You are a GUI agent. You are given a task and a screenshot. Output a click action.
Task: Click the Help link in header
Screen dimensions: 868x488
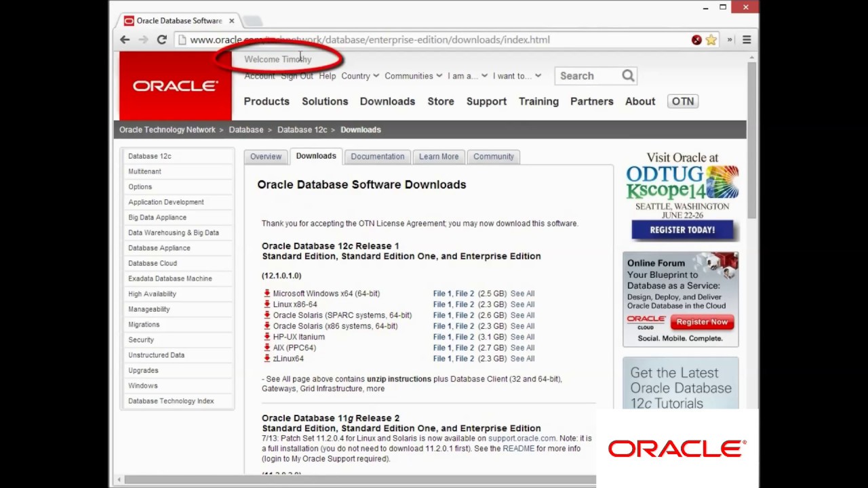[x=328, y=76]
